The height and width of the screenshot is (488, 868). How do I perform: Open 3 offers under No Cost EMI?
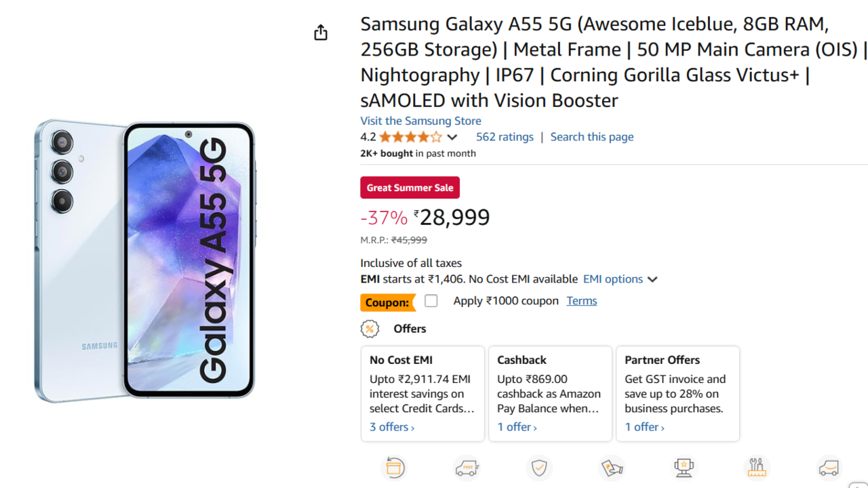click(x=392, y=427)
